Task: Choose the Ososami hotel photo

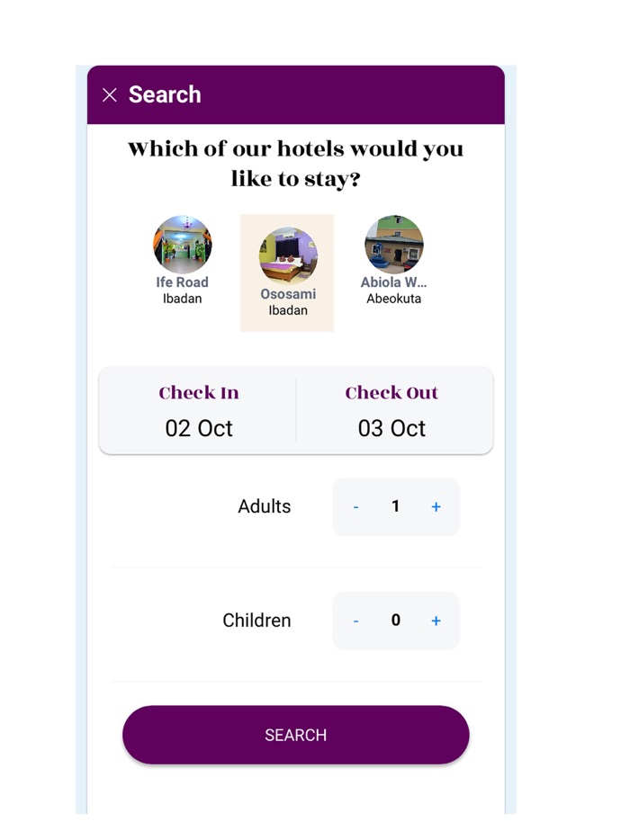Action: 288,256
